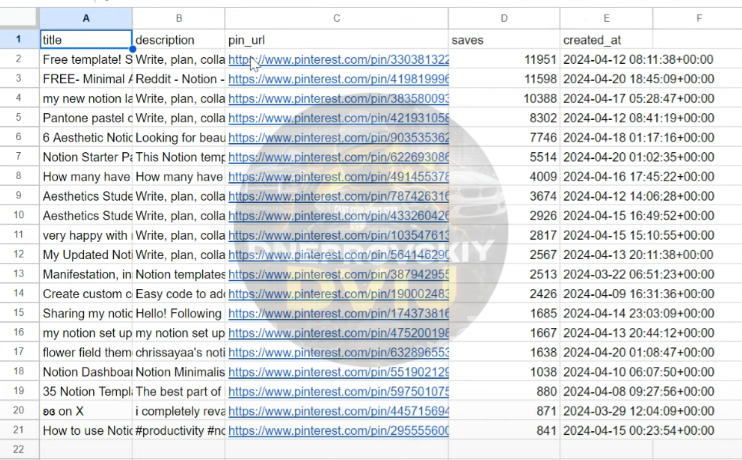Select row 1 header
Viewport: 742px width, 460px height.
point(19,39)
